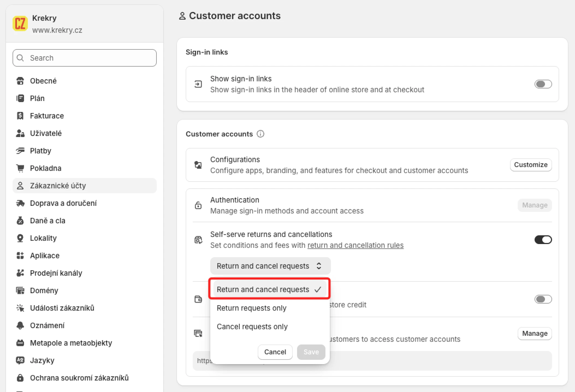Image resolution: width=575 pixels, height=392 pixels.
Task: Open Doprava a doručení settings
Action: coord(85,203)
